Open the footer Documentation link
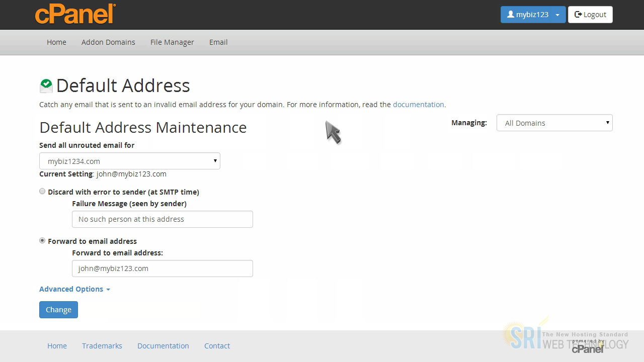 click(x=163, y=346)
